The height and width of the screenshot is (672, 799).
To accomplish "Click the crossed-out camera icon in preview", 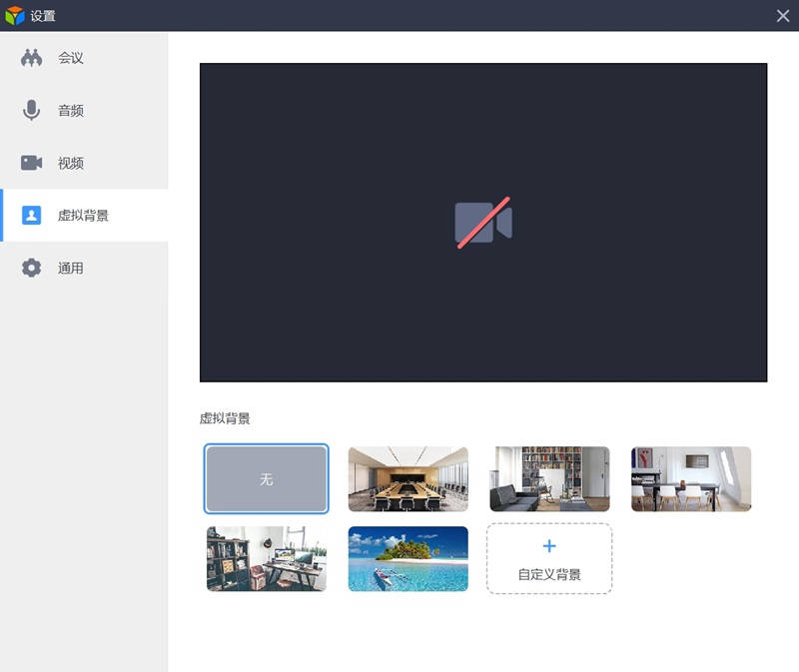I will pos(483,224).
